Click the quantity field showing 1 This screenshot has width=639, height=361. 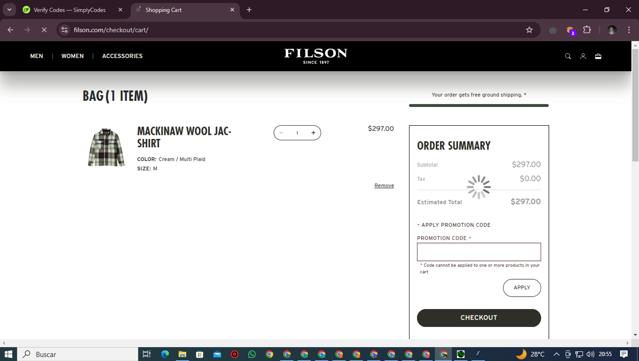pyautogui.click(x=297, y=133)
